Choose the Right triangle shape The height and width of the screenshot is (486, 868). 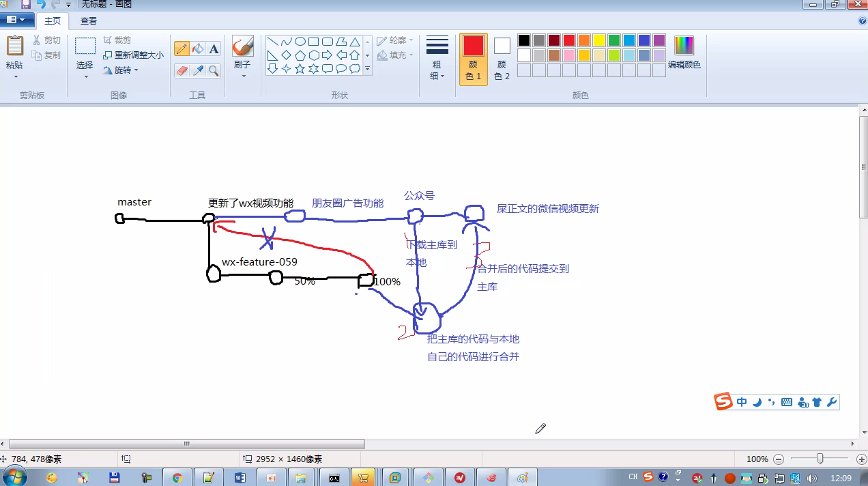[x=273, y=55]
